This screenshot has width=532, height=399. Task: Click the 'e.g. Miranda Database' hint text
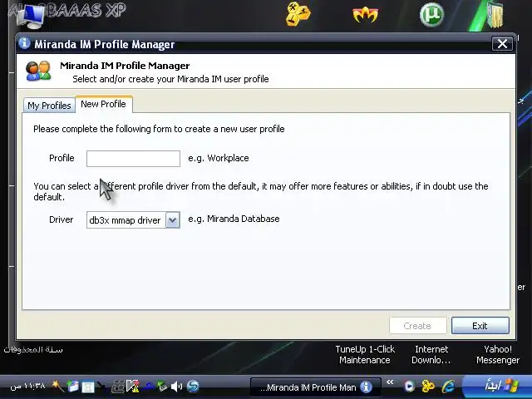tap(234, 219)
